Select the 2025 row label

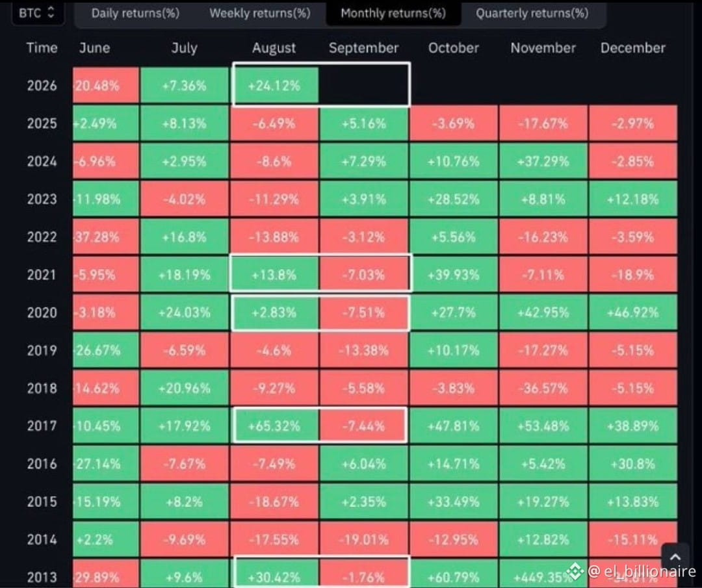42,123
